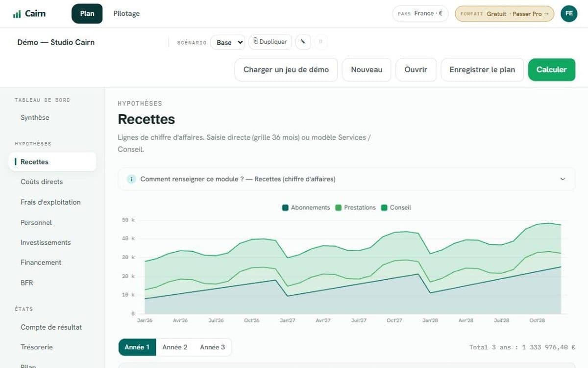Open Compte de résultat in the sidebar
The image size is (588, 368).
51,327
